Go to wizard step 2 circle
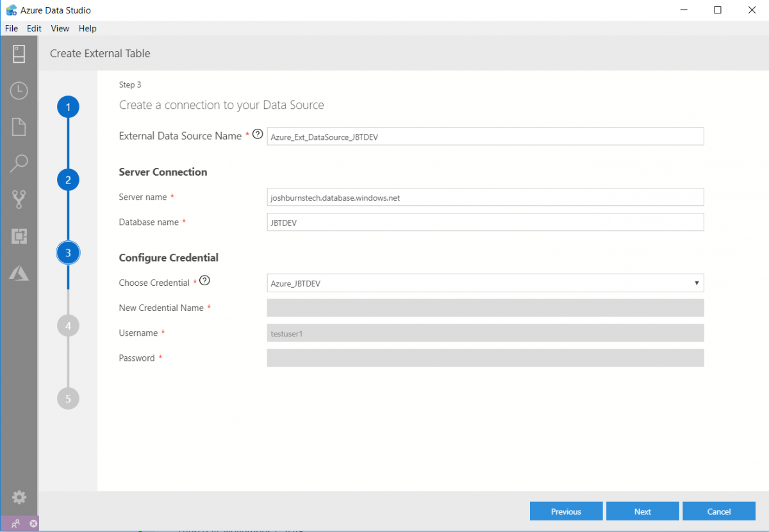 (x=68, y=180)
